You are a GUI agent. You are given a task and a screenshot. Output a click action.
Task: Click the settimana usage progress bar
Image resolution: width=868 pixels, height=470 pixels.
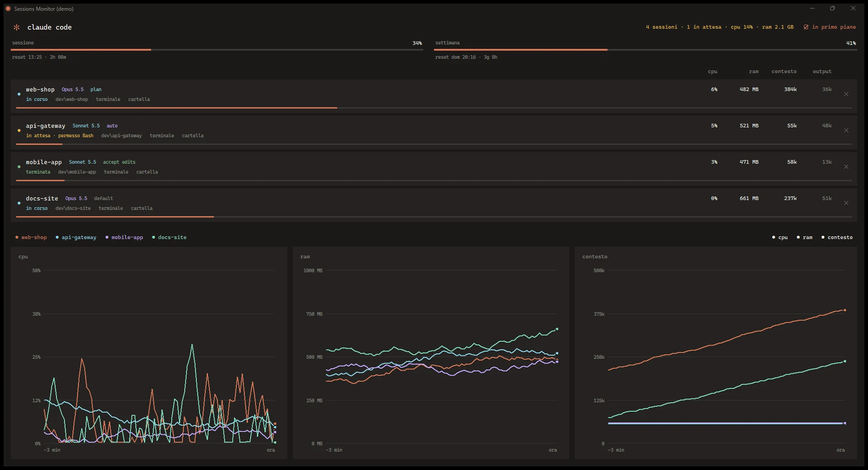[x=646, y=50]
